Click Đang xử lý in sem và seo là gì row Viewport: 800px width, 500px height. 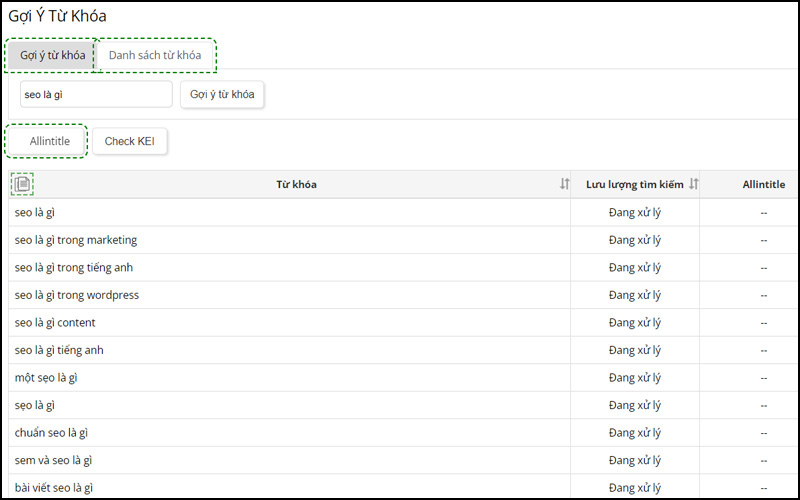pos(635,461)
